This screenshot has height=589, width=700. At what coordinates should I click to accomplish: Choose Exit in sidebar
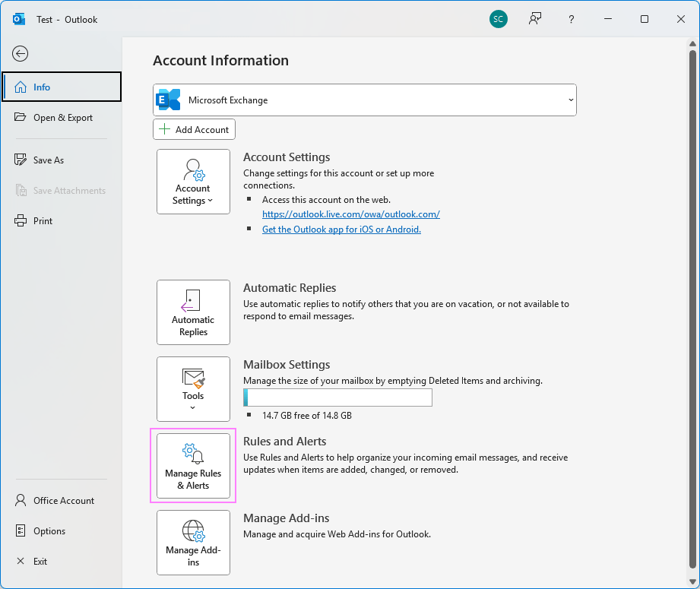point(62,561)
